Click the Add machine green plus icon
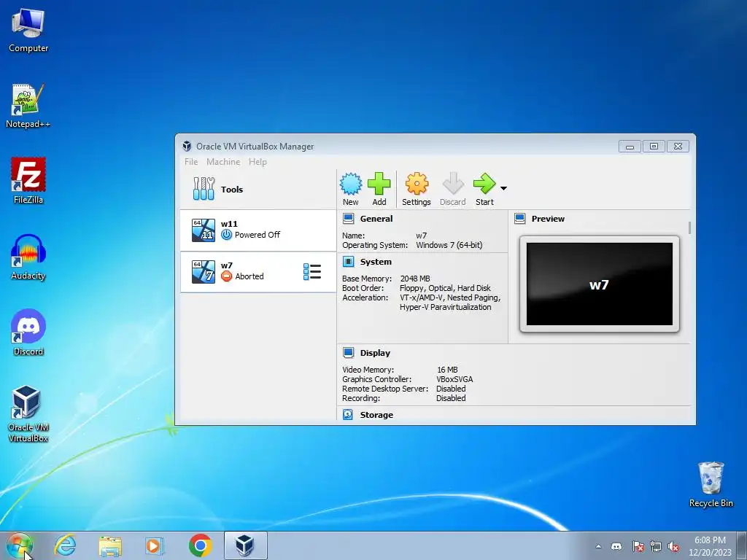Screen dimensions: 747x560 (x=379, y=189)
